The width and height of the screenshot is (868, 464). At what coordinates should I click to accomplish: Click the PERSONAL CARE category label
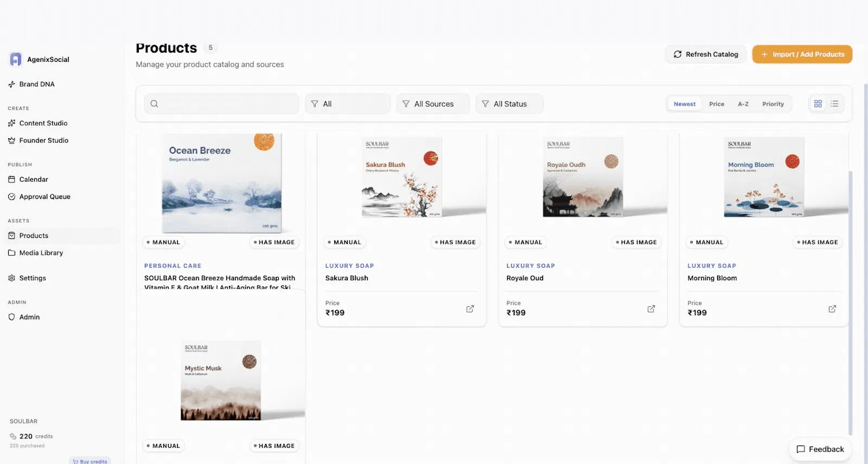[173, 266]
